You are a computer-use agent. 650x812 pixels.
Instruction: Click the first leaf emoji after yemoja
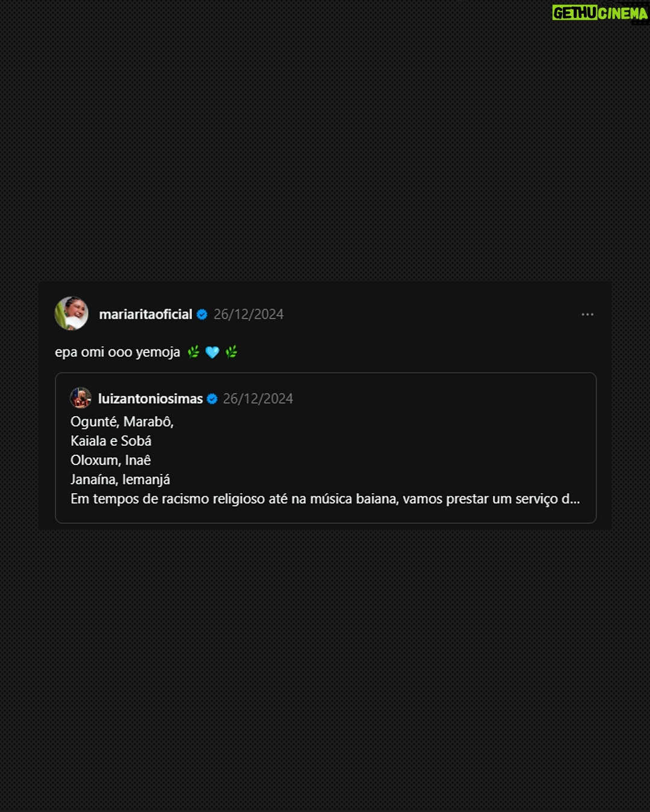(x=193, y=352)
